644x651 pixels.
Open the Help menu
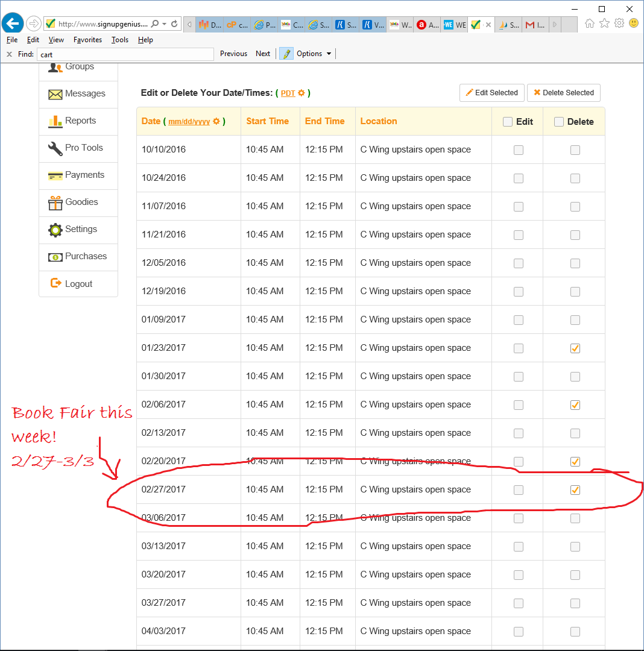145,40
